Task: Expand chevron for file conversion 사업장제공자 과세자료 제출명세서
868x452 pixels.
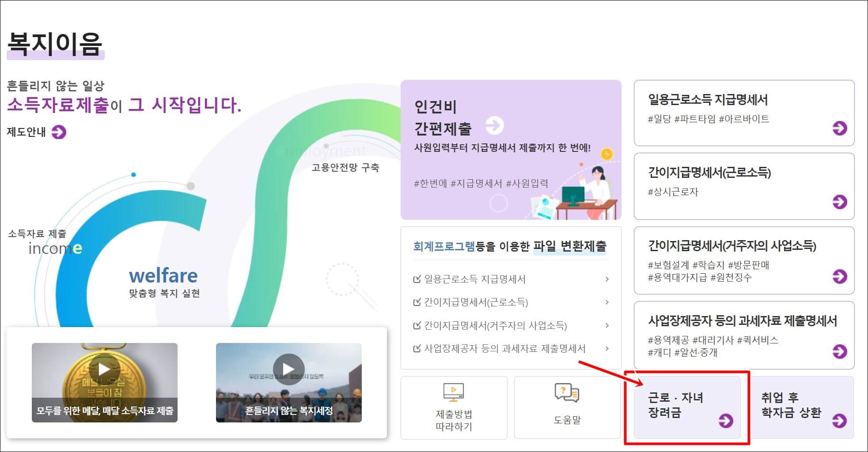Action: click(x=607, y=349)
